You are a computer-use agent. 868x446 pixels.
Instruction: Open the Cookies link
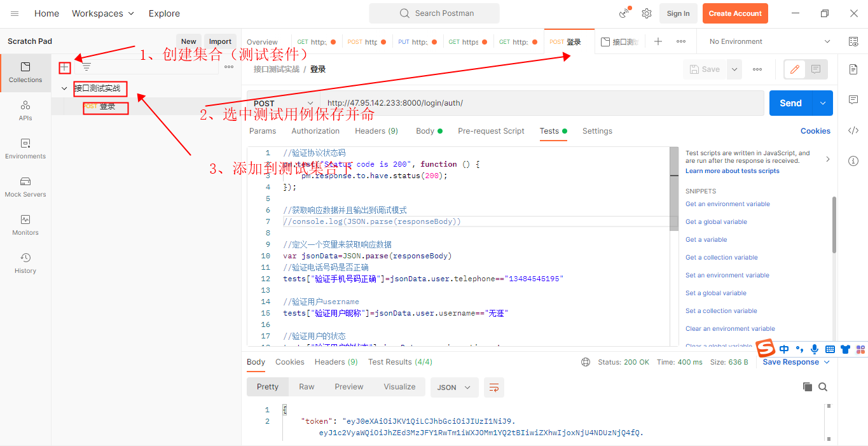(815, 131)
